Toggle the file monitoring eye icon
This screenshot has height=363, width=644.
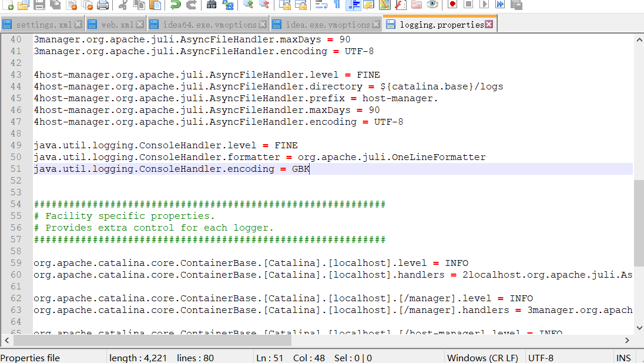pyautogui.click(x=432, y=5)
